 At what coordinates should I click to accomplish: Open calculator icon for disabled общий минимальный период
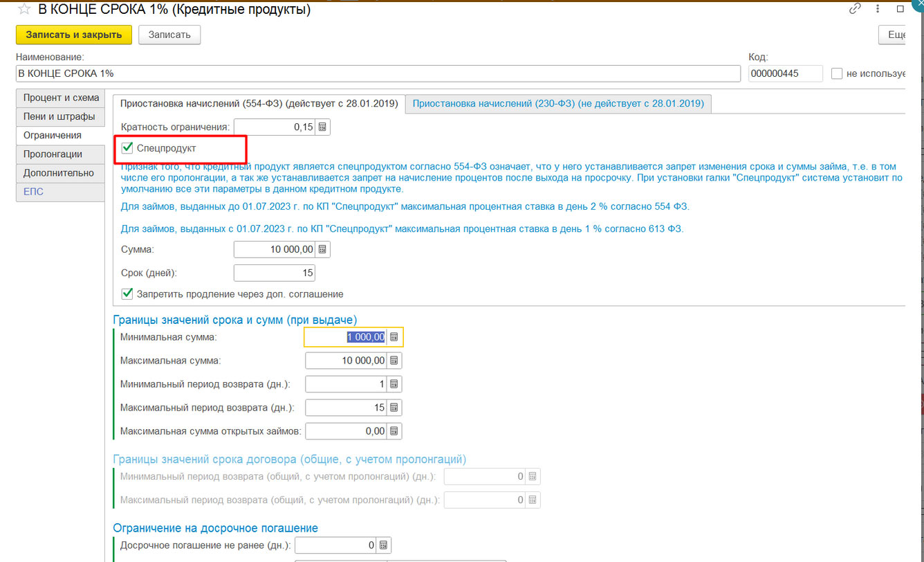[x=533, y=476]
